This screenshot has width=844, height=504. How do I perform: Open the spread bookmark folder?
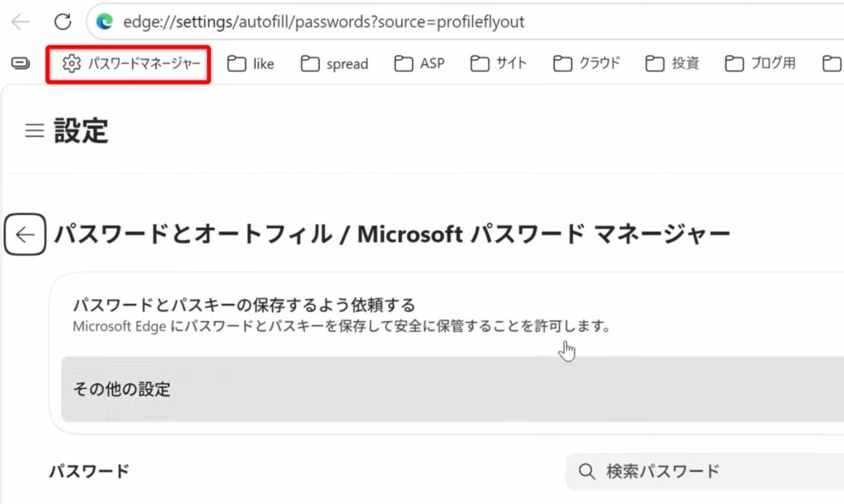tap(335, 63)
